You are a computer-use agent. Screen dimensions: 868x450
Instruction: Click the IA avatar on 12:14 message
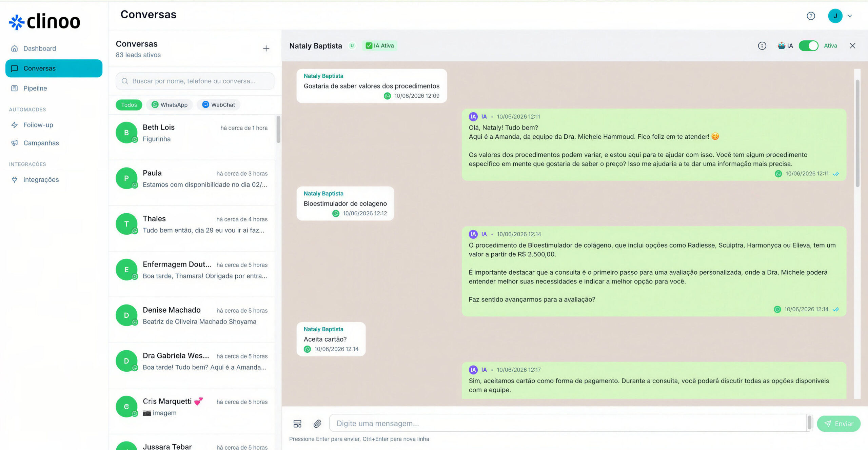coord(473,234)
